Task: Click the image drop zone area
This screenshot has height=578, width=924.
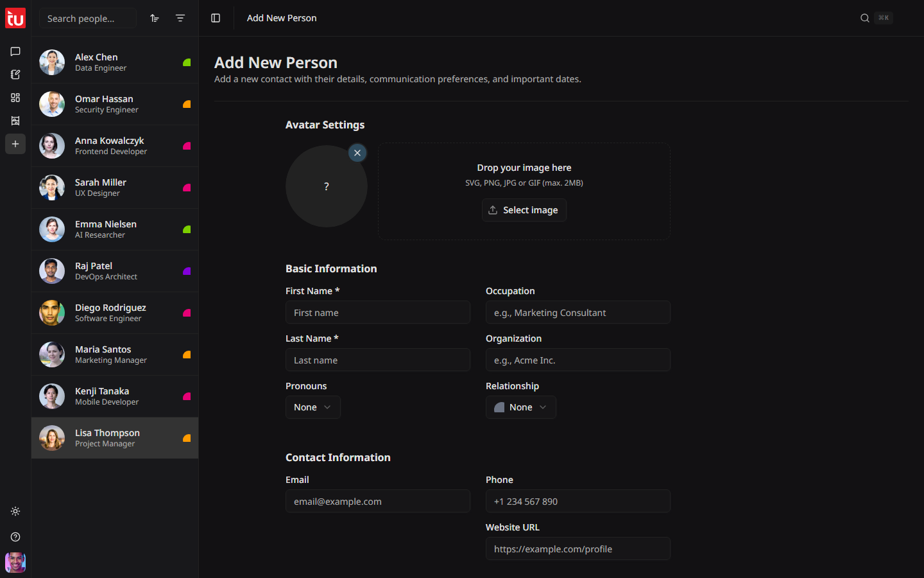Action: coord(524,191)
